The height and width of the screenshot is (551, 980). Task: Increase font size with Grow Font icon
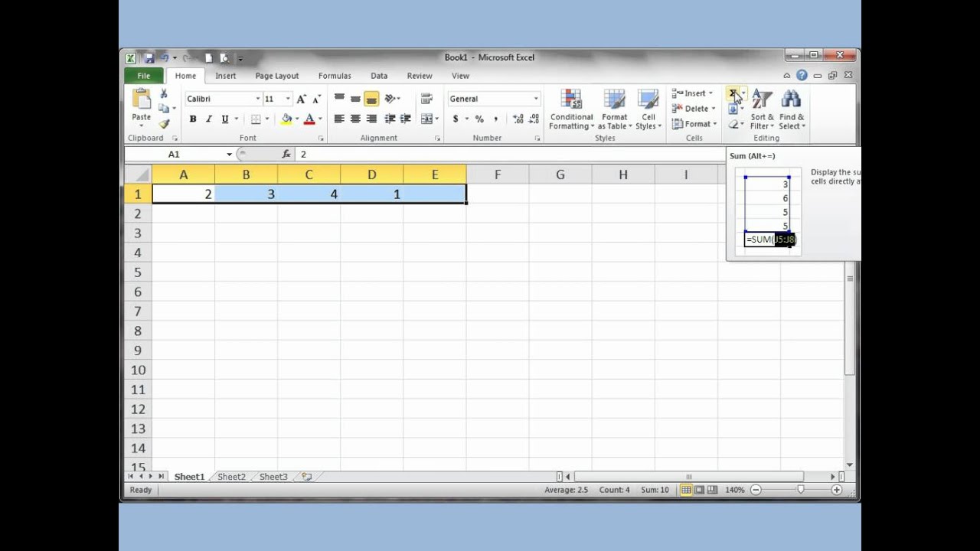(302, 99)
